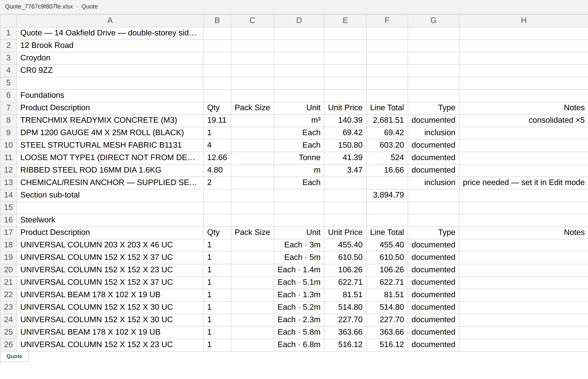Viewport: 588px width, 379px height.
Task: Select column A header
Action: (x=110, y=21)
